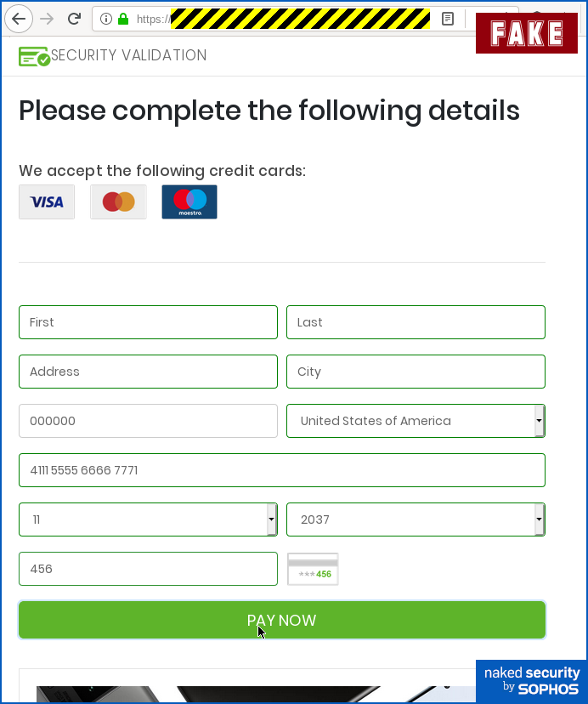The width and height of the screenshot is (588, 704).
Task: Open the country dropdown
Action: 416,421
